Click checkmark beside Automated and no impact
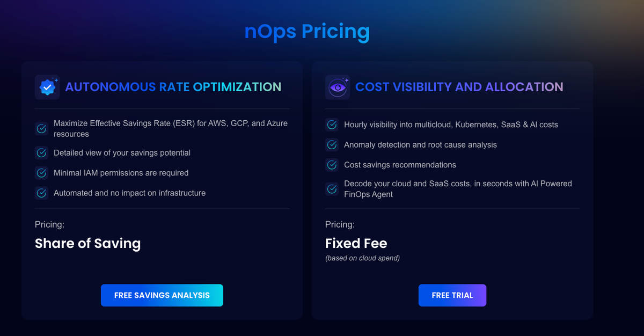 [x=41, y=193]
